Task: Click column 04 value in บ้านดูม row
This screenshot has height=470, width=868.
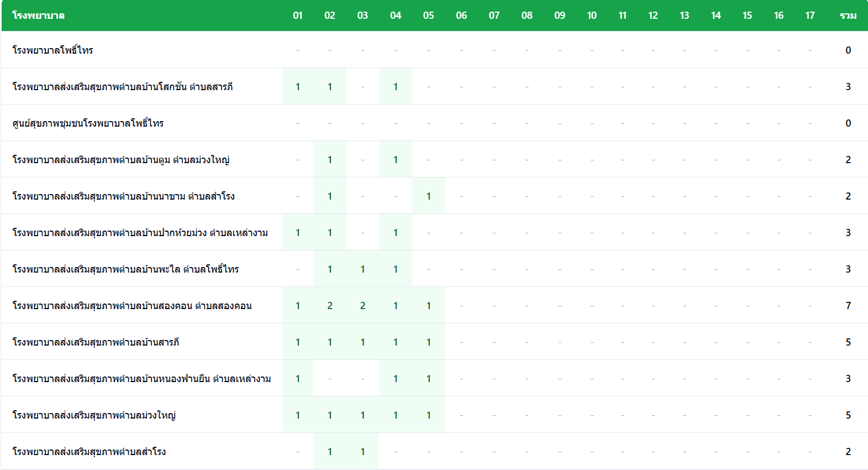Action: point(396,159)
